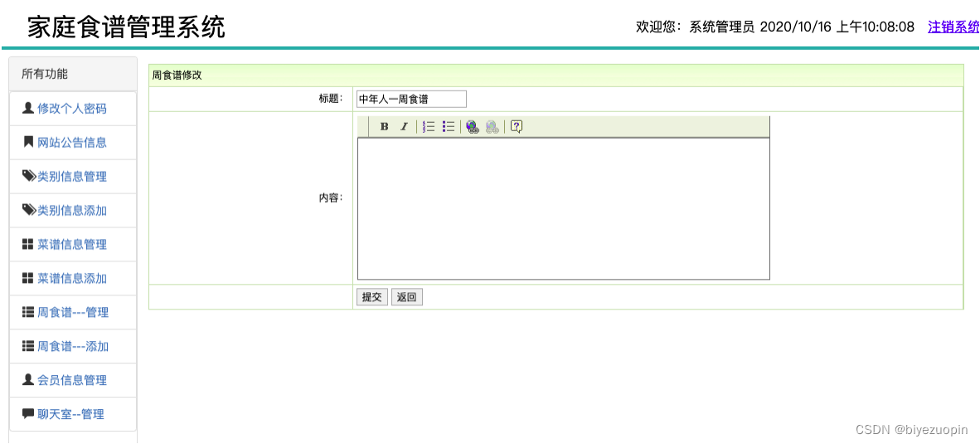
Task: Insert a numbered list in the editor
Action: (429, 127)
